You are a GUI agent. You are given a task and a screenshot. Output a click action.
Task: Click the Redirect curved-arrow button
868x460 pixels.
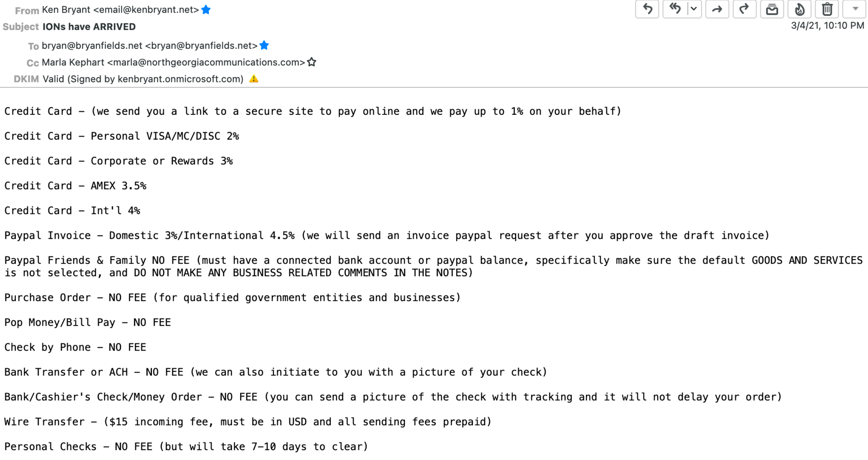tap(744, 9)
